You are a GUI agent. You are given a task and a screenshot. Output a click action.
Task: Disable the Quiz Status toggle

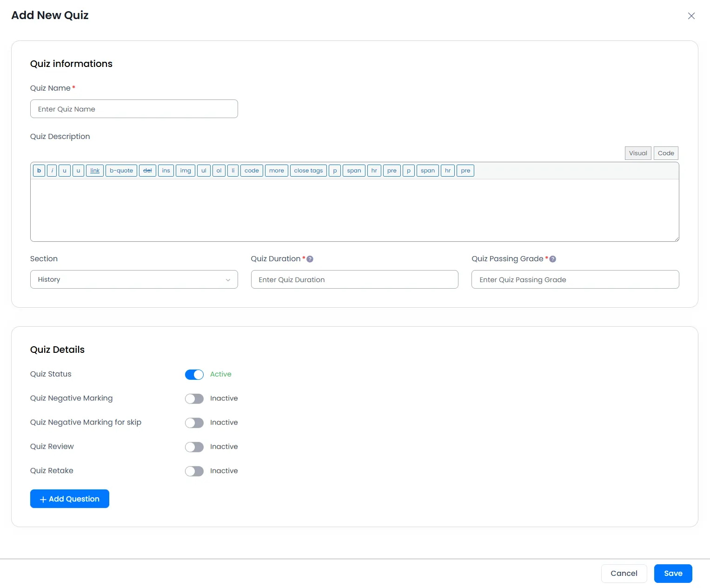click(x=194, y=375)
